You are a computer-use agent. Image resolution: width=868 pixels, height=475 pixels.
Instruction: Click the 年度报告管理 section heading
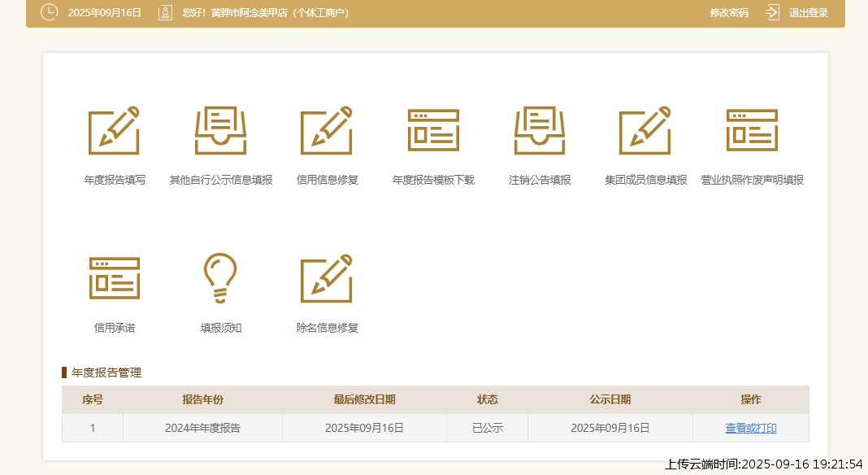106,373
